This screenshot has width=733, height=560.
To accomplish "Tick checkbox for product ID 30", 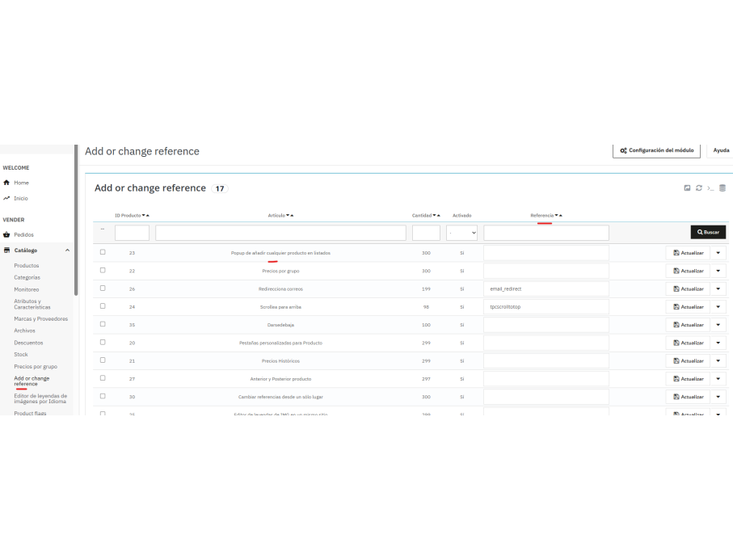I will (103, 397).
